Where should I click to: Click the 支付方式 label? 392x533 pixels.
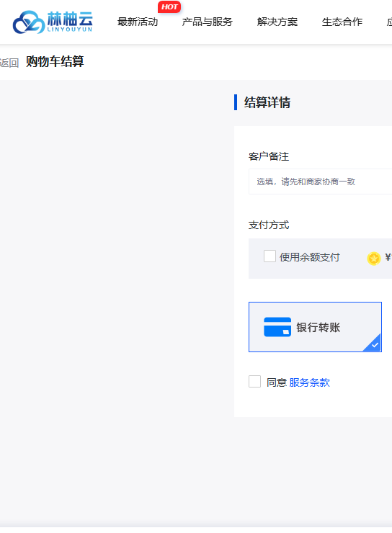(269, 225)
